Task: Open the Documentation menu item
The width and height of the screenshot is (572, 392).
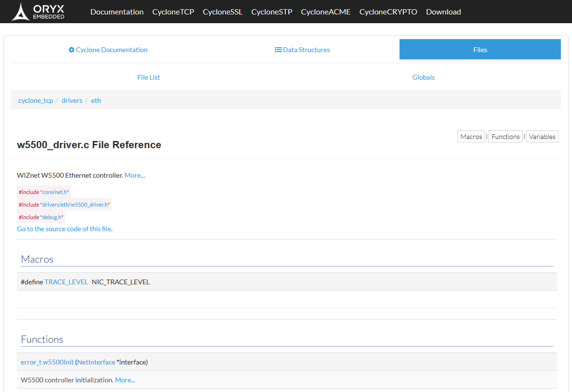Action: (117, 12)
